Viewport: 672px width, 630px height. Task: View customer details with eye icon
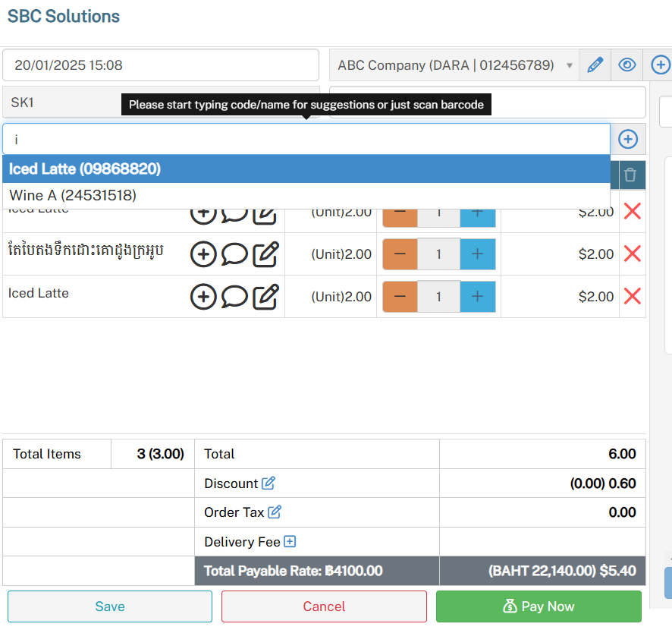[626, 65]
